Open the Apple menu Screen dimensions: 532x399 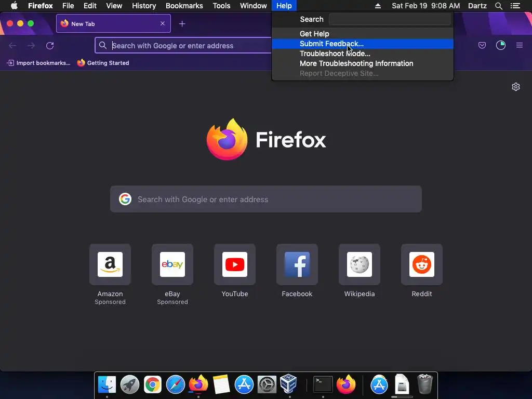pyautogui.click(x=14, y=6)
